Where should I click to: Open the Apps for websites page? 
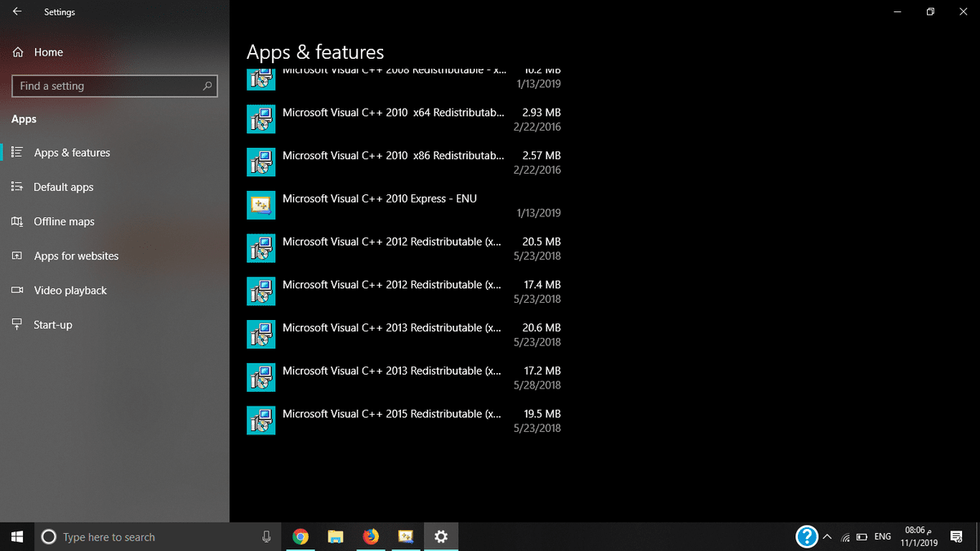(x=76, y=256)
